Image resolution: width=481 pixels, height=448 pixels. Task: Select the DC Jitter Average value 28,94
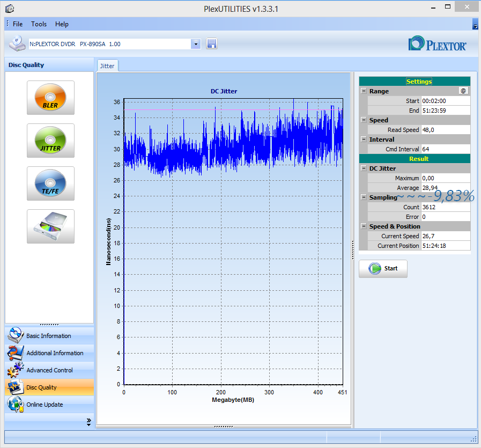[446, 188]
